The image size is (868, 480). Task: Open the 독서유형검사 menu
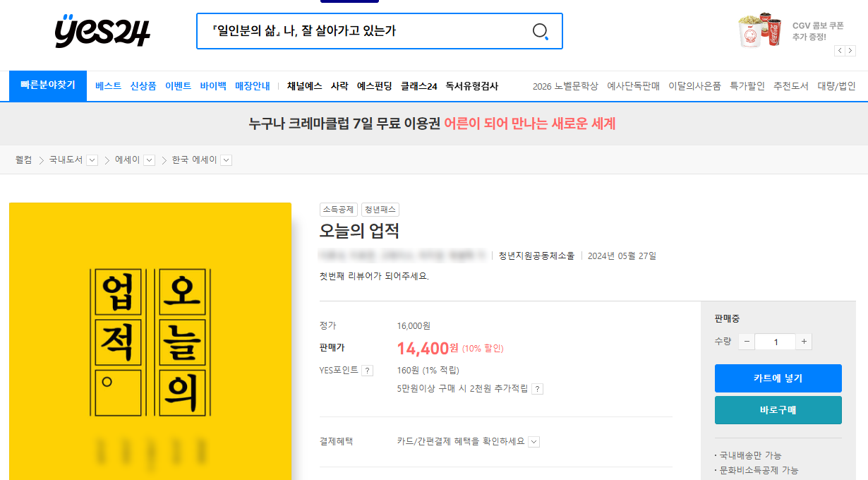[472, 86]
